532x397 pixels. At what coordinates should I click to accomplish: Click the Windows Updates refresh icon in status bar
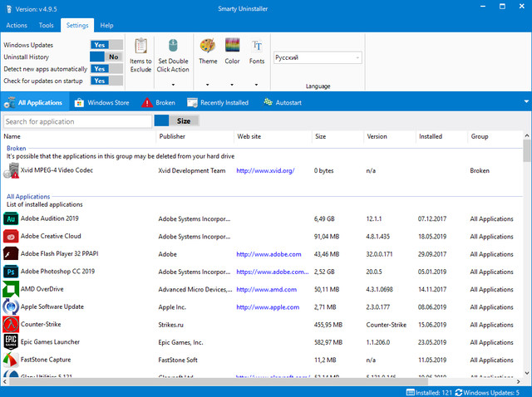[459, 393]
